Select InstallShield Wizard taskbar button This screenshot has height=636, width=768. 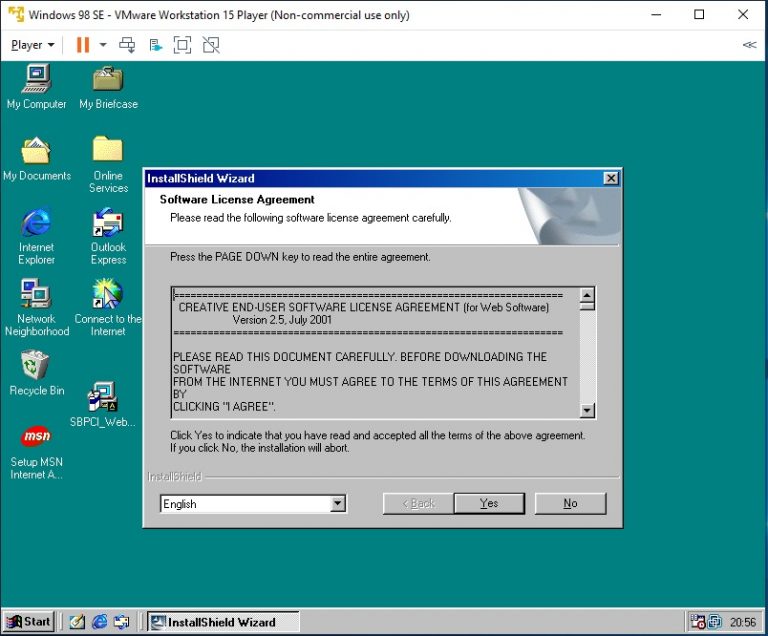223,622
